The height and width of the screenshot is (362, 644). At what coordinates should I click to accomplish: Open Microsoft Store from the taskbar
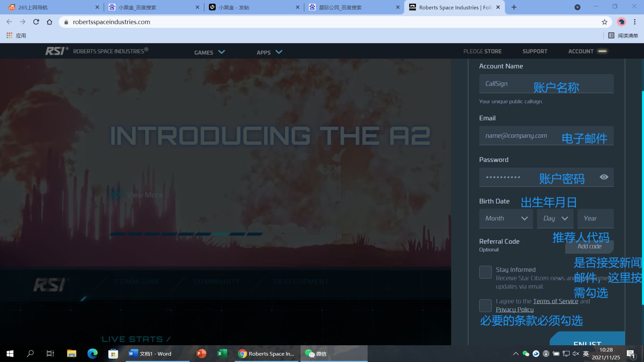tap(113, 353)
